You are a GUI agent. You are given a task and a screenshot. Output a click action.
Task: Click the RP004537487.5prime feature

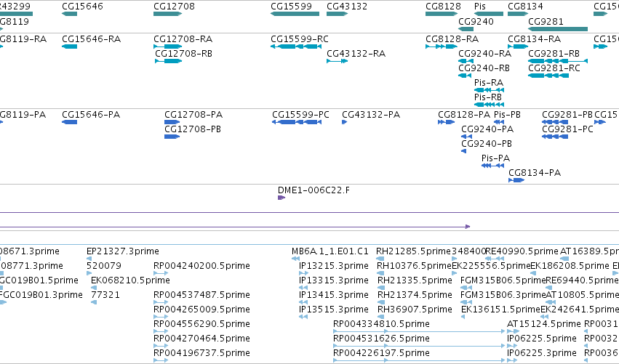point(161,302)
